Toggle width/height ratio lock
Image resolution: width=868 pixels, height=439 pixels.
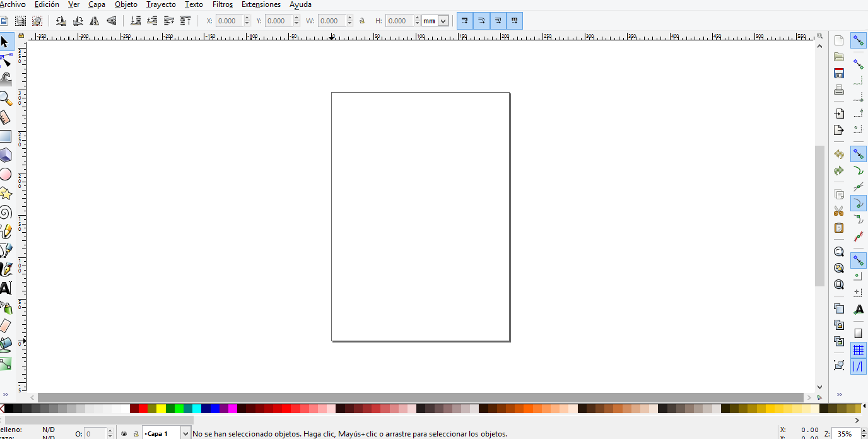362,21
